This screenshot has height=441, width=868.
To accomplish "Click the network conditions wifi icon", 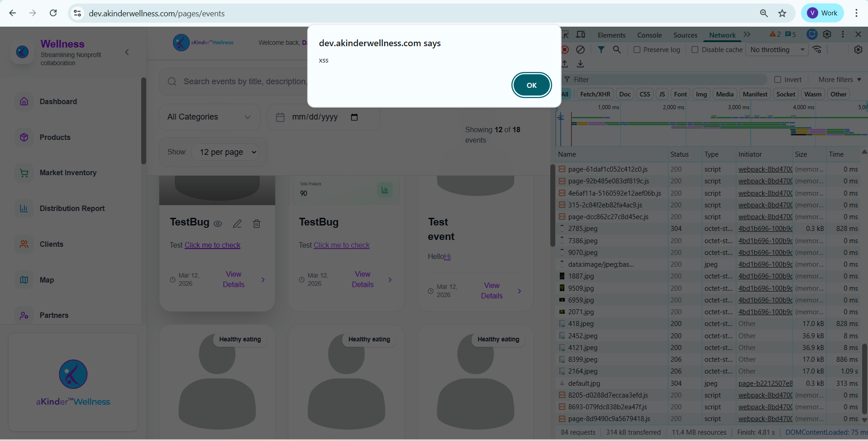I will [817, 50].
